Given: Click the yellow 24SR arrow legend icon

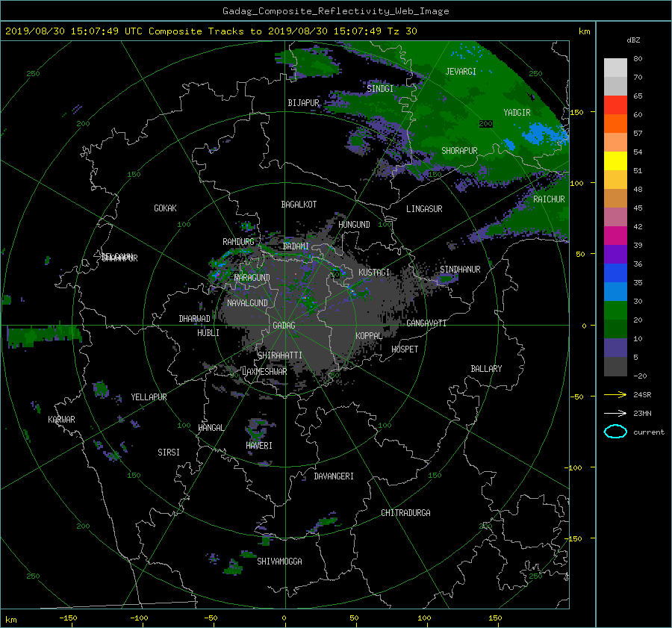Looking at the screenshot, I should tap(615, 394).
